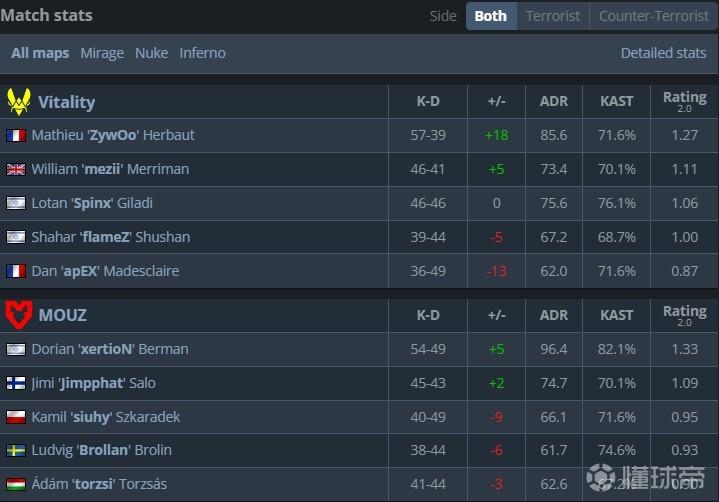Switch side filter to Counter-Terrorist
The image size is (719, 502).
(652, 16)
